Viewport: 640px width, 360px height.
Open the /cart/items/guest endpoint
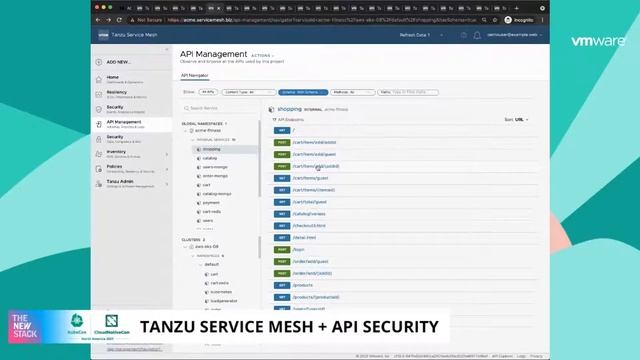[x=310, y=178]
